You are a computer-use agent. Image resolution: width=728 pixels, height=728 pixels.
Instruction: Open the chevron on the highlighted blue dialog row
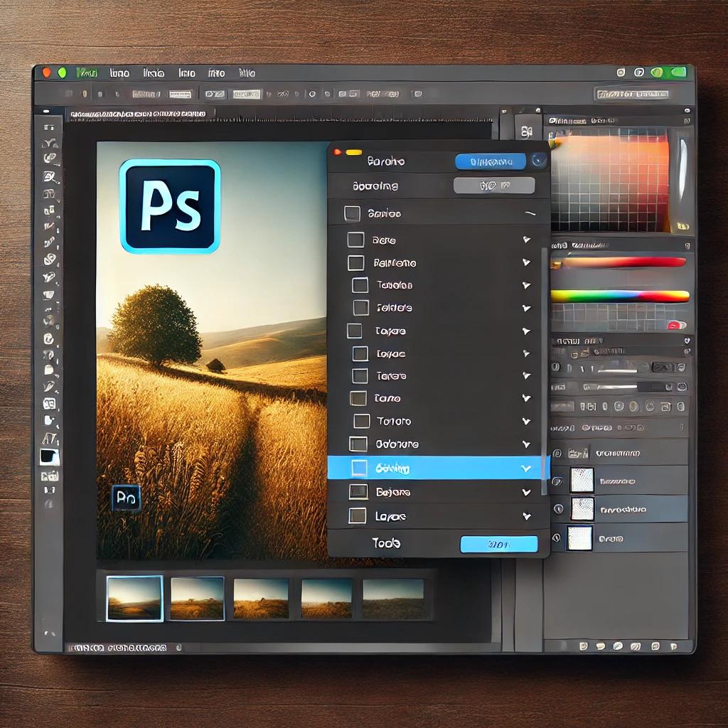point(526,469)
